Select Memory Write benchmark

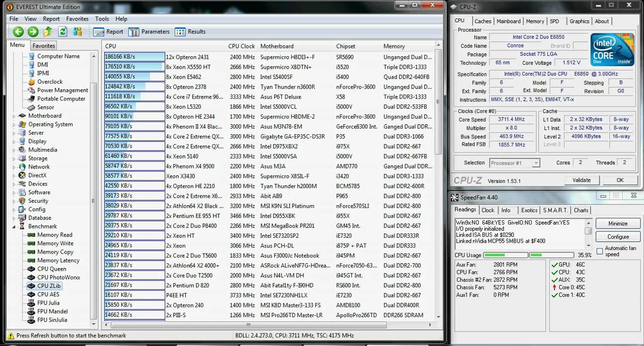55,243
